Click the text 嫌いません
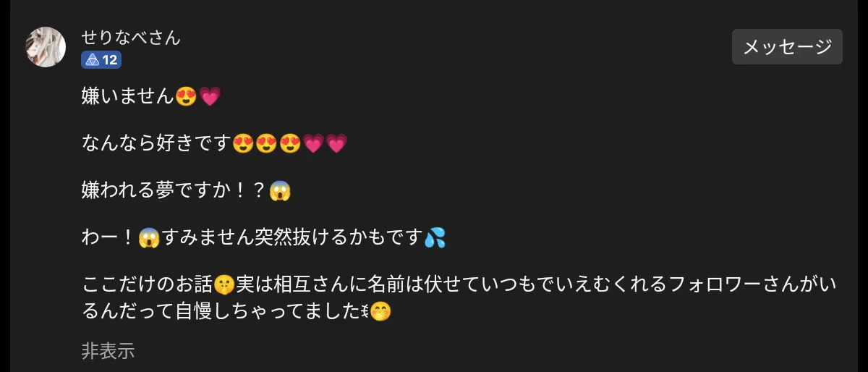Screen dimensions: 868x372 [x=128, y=96]
